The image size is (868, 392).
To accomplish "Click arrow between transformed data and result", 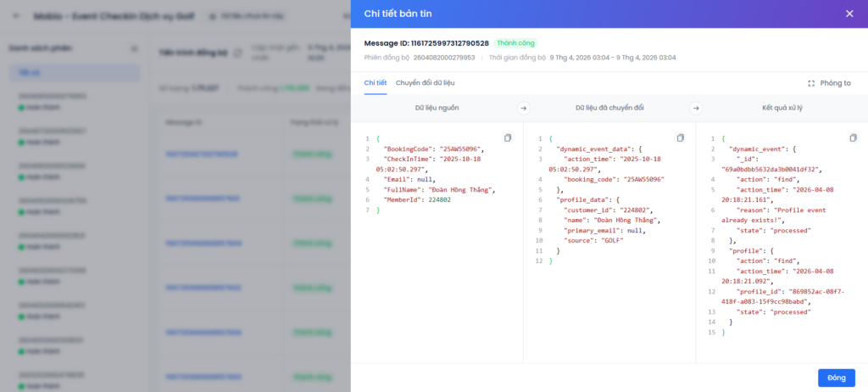I will [x=695, y=108].
